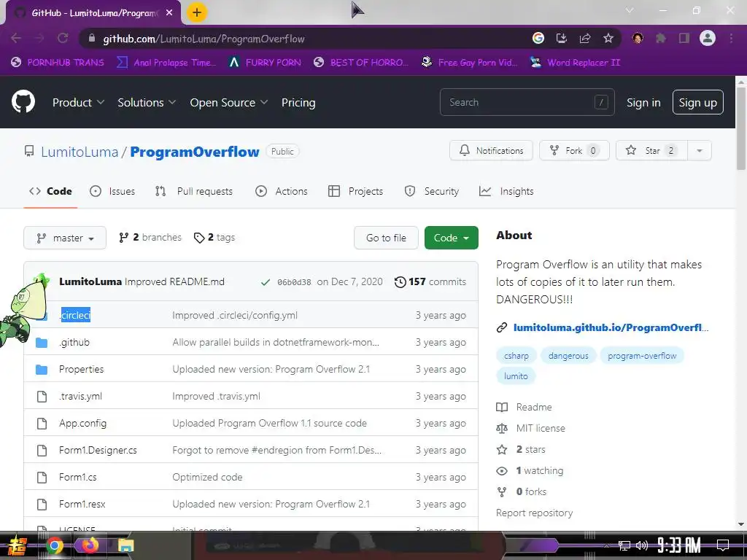Focus the GitHub search field
This screenshot has height=560, width=747.
[527, 102]
